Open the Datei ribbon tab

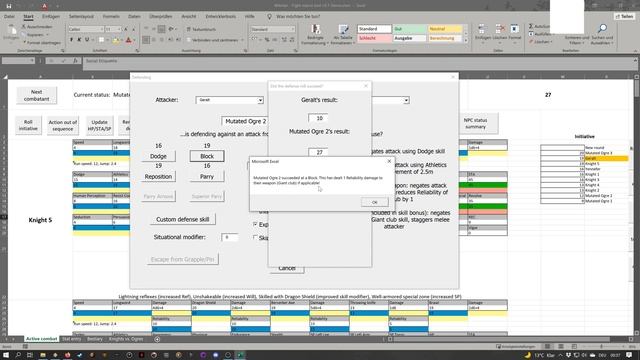click(x=9, y=16)
